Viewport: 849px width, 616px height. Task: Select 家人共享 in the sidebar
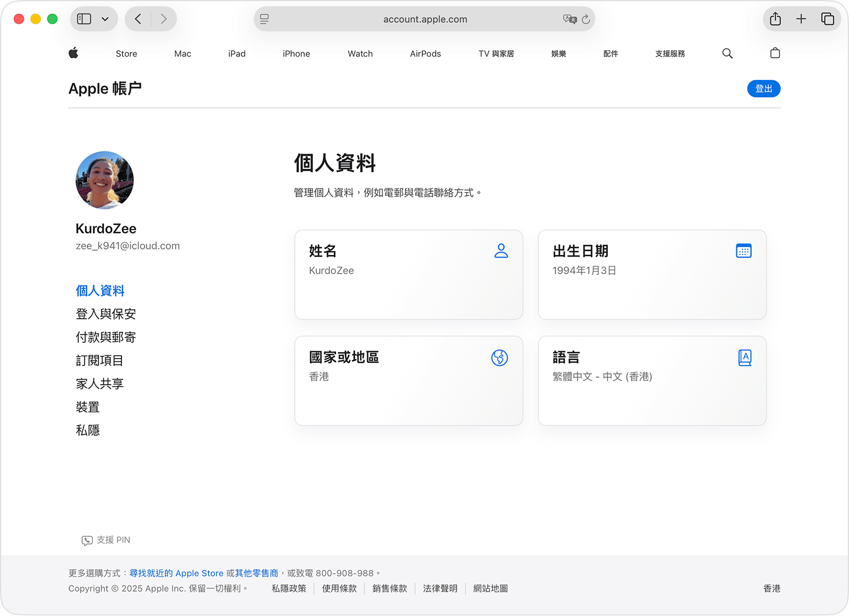pos(100,384)
